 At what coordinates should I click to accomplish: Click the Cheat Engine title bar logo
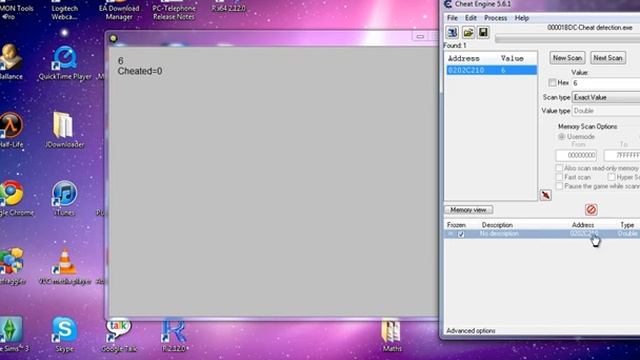tap(448, 4)
